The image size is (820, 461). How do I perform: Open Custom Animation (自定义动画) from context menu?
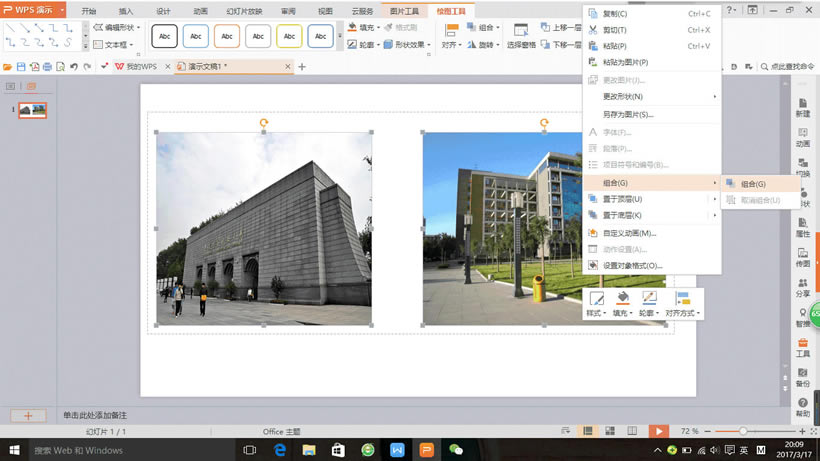point(652,233)
